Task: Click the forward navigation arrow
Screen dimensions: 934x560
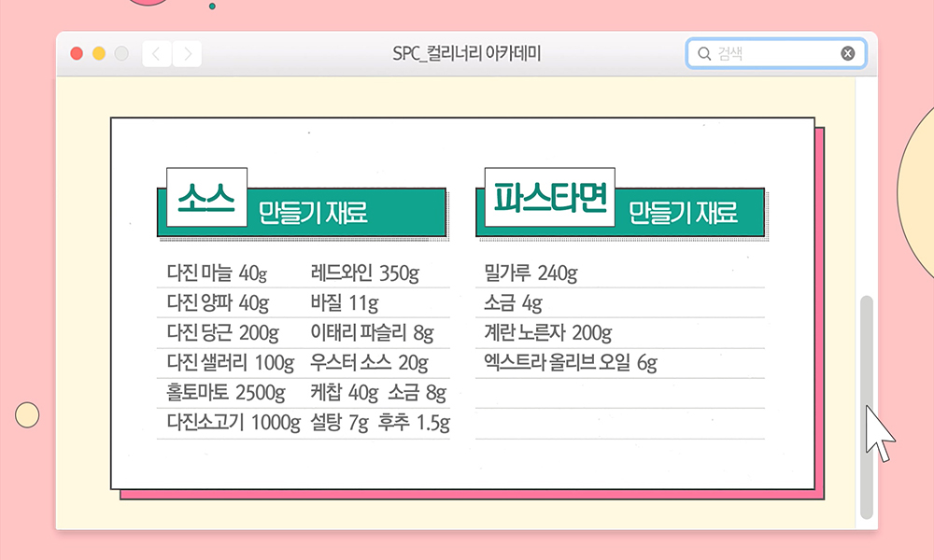Action: pos(187,54)
